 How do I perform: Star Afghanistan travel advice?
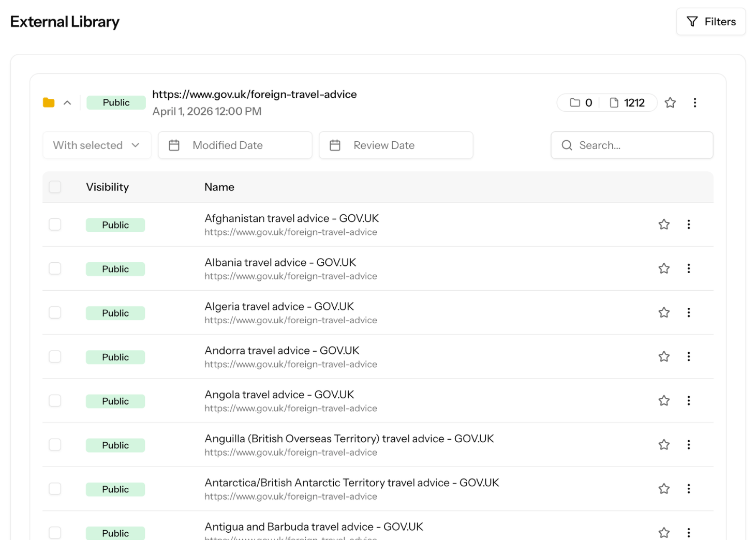tap(664, 224)
